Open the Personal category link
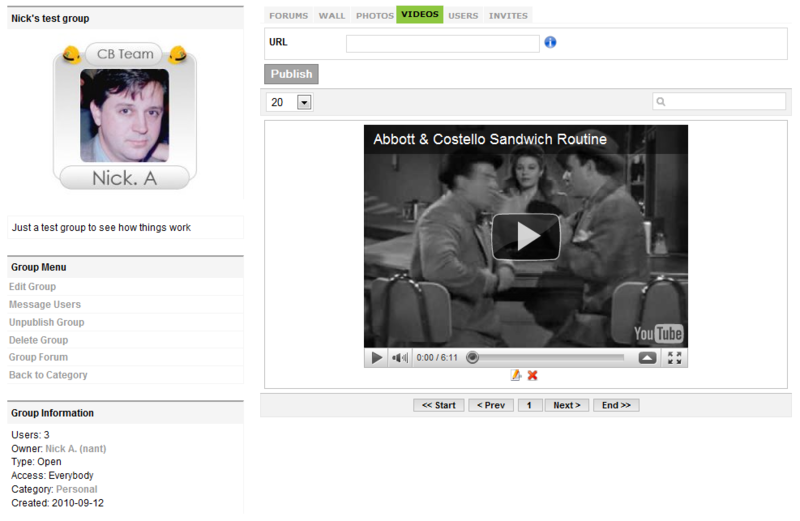 tap(77, 489)
